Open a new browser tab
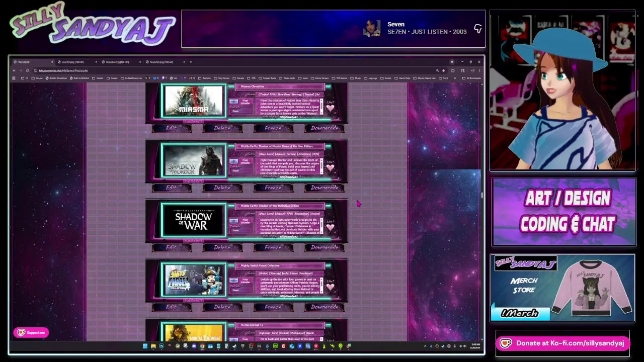Viewport: 644px width, 362px height. tap(191, 62)
